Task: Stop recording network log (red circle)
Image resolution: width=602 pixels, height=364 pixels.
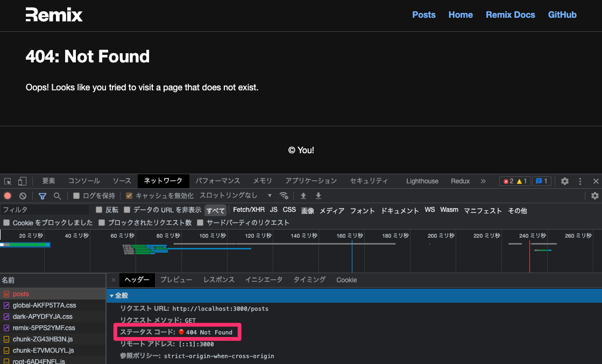Action: pos(8,196)
